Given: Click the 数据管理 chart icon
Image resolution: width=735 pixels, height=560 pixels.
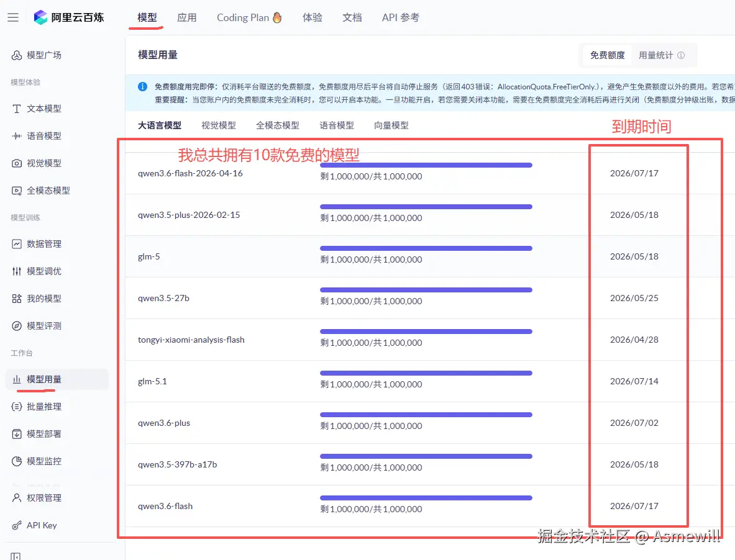Looking at the screenshot, I should 16,244.
